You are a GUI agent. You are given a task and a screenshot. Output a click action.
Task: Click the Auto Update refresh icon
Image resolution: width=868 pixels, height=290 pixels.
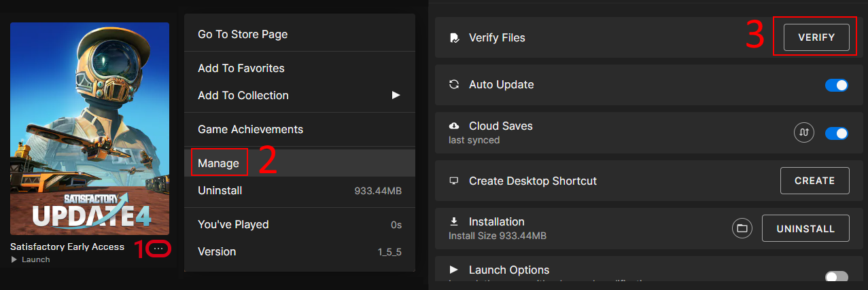point(454,85)
